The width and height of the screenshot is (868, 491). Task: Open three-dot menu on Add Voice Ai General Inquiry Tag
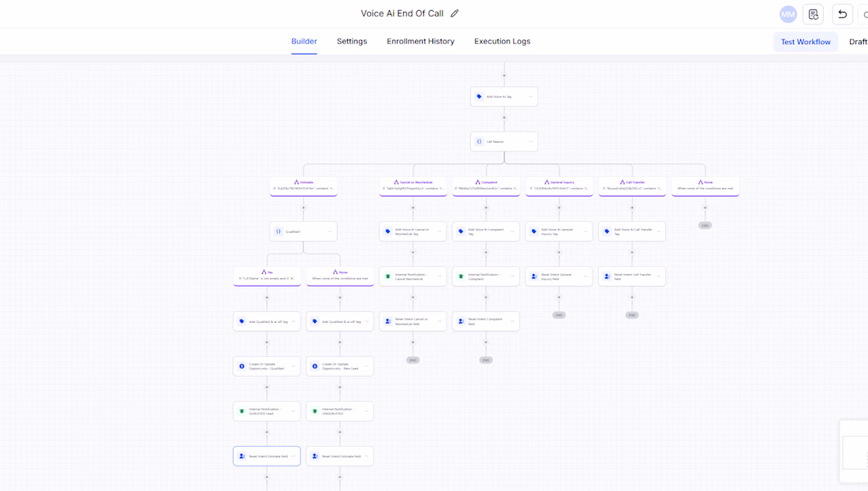click(586, 231)
